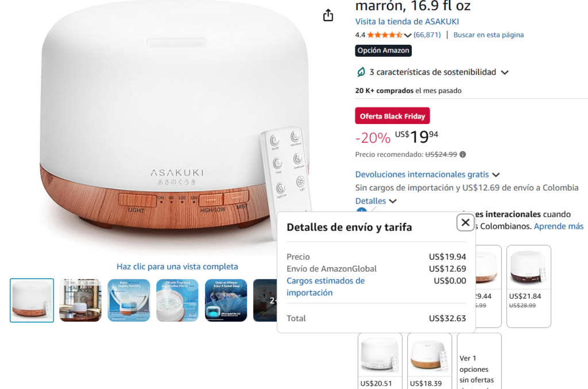588x389 pixels.
Task: Click Haz clic para una vista completa
Action: [x=177, y=267]
